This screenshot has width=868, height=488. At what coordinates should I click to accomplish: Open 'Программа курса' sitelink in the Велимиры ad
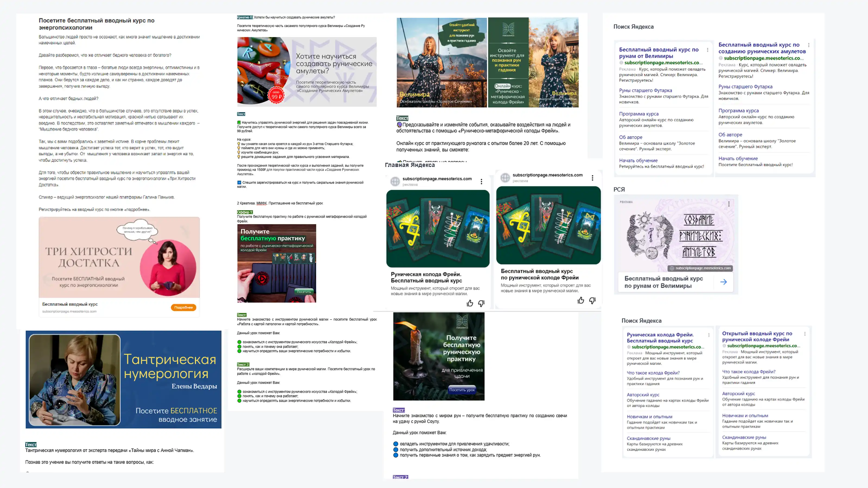[x=639, y=114]
